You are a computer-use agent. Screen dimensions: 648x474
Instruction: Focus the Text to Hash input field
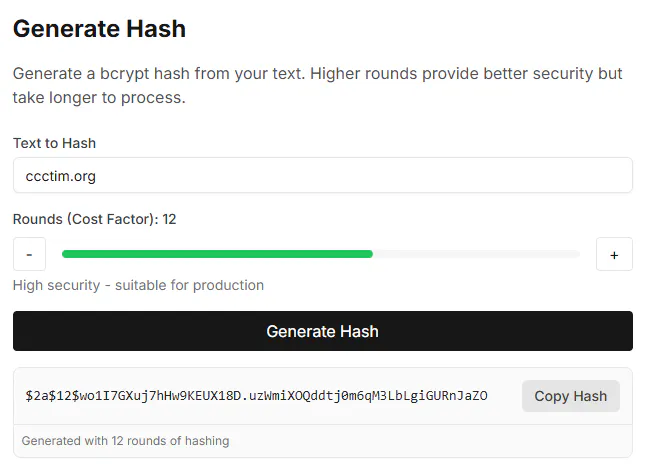coord(323,175)
